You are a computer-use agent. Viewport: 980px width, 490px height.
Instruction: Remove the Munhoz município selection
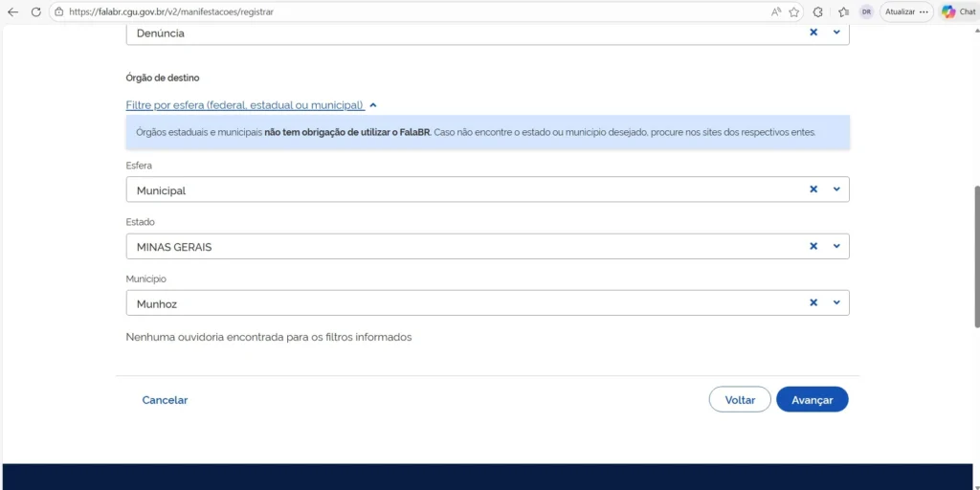coord(813,302)
